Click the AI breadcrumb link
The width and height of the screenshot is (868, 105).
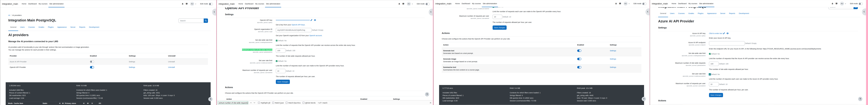[x=9, y=15]
